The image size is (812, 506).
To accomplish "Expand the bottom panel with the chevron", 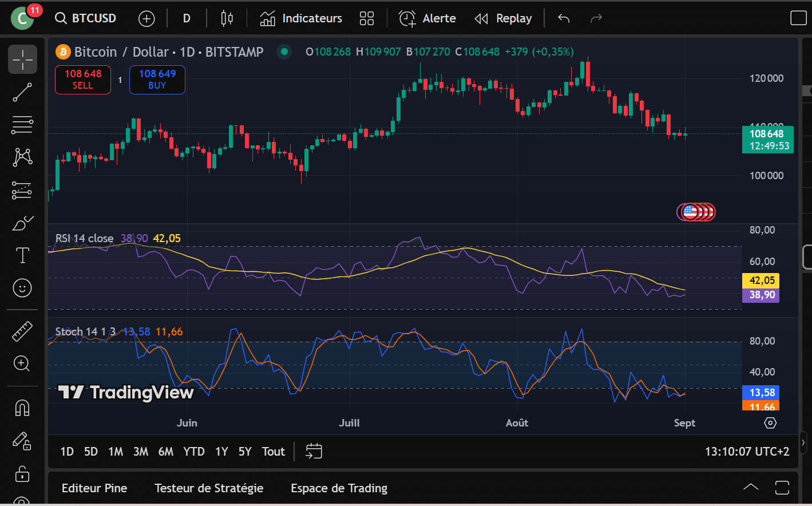I will point(750,488).
